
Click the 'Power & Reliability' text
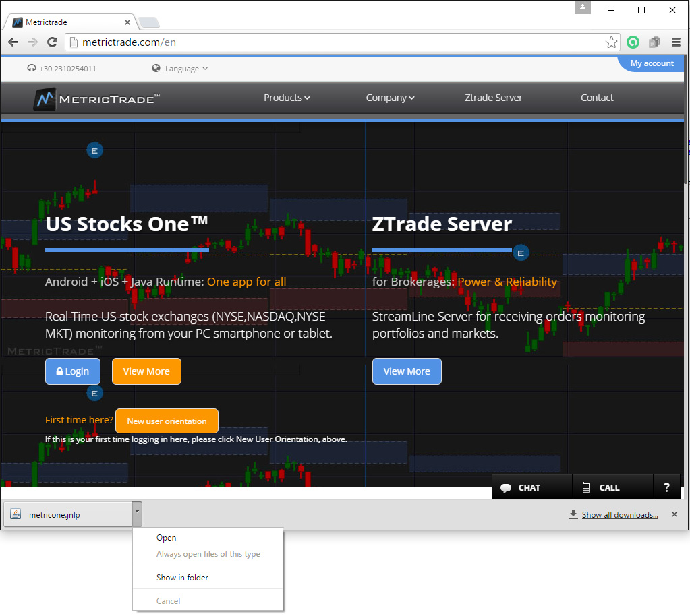pyautogui.click(x=507, y=282)
